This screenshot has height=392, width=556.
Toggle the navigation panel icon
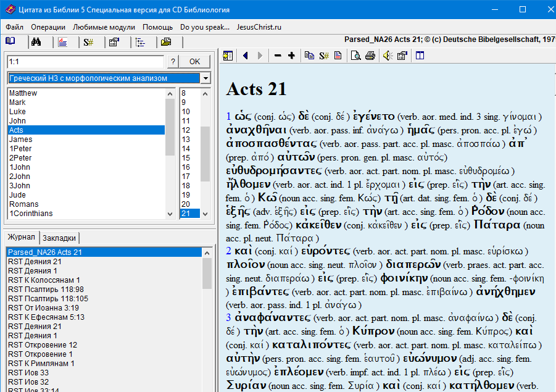click(x=228, y=56)
